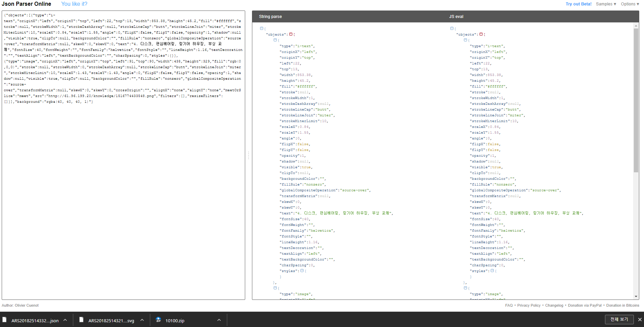Open options chevron for 10100.zip download
This screenshot has height=327, width=644.
[219, 320]
